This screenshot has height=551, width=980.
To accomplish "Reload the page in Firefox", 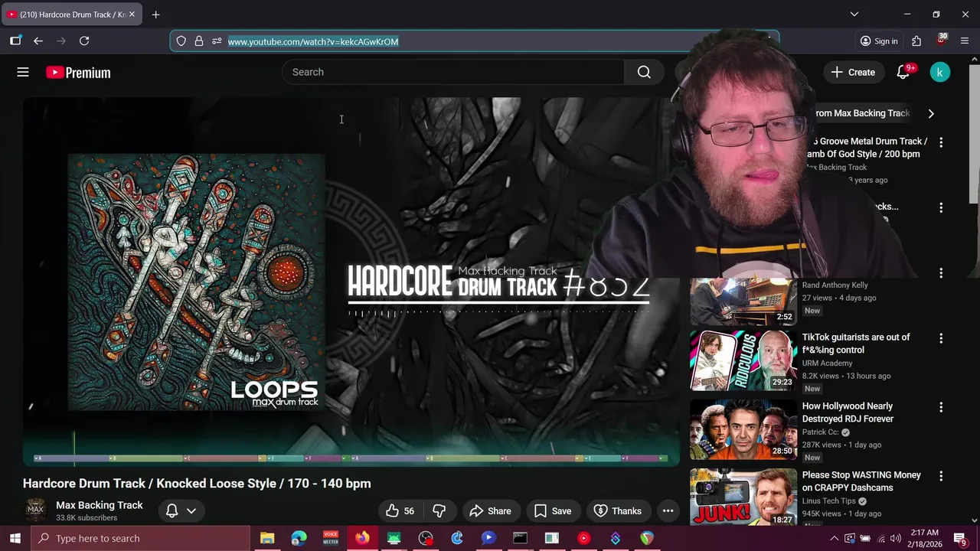I will click(84, 41).
